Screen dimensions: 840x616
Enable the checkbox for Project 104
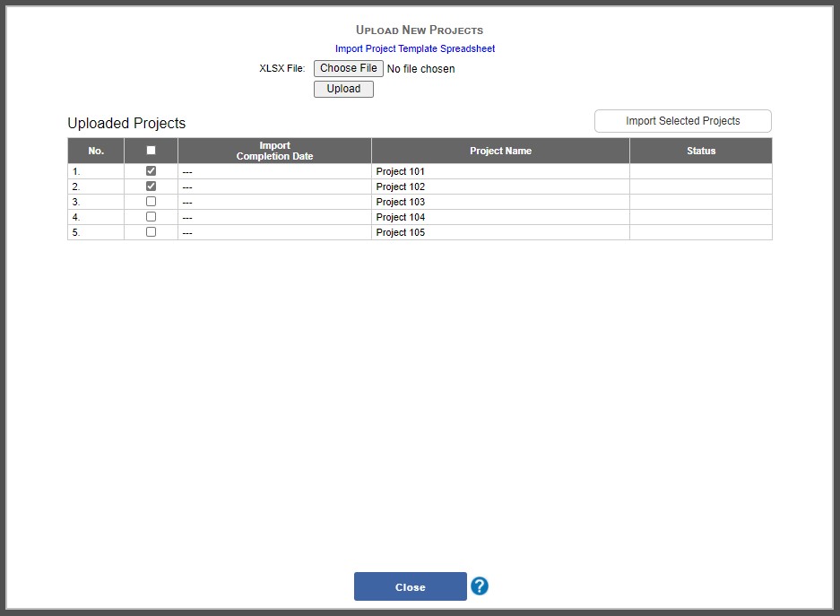[x=150, y=216]
